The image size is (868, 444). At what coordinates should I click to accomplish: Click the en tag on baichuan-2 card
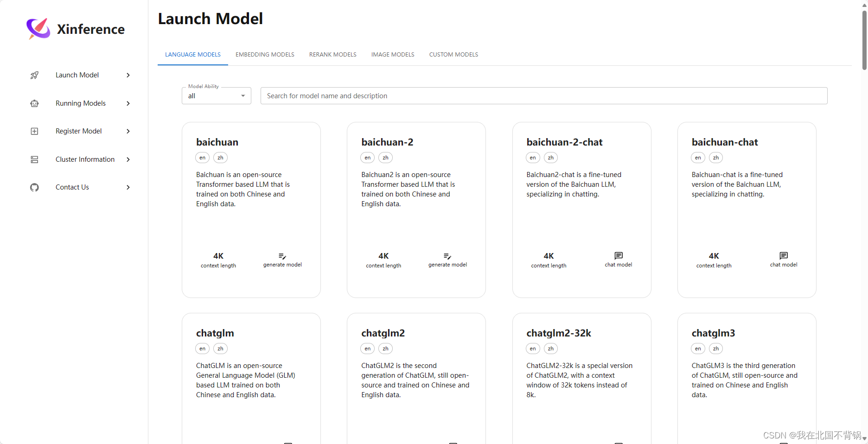367,158
